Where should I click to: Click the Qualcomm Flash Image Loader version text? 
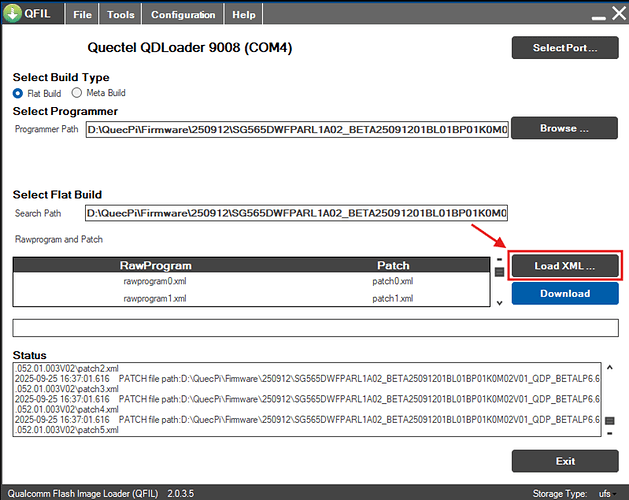click(101, 494)
